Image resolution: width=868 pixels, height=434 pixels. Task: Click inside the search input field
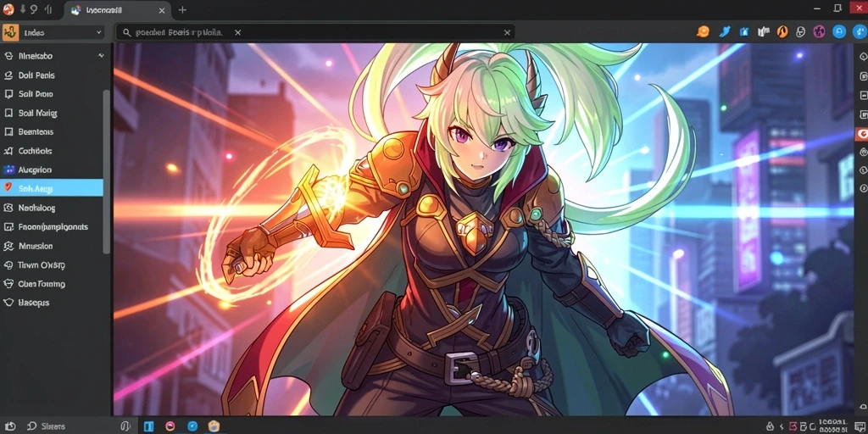pyautogui.click(x=315, y=33)
